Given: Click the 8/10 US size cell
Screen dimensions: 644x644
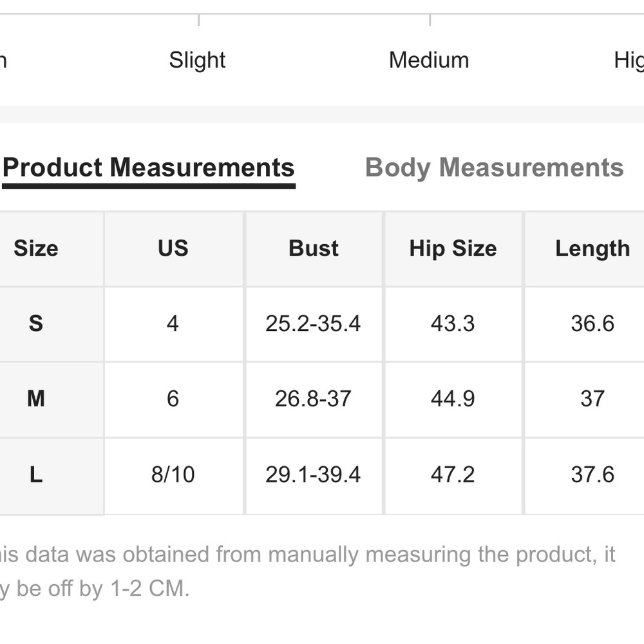Looking at the screenshot, I should coord(173,475).
